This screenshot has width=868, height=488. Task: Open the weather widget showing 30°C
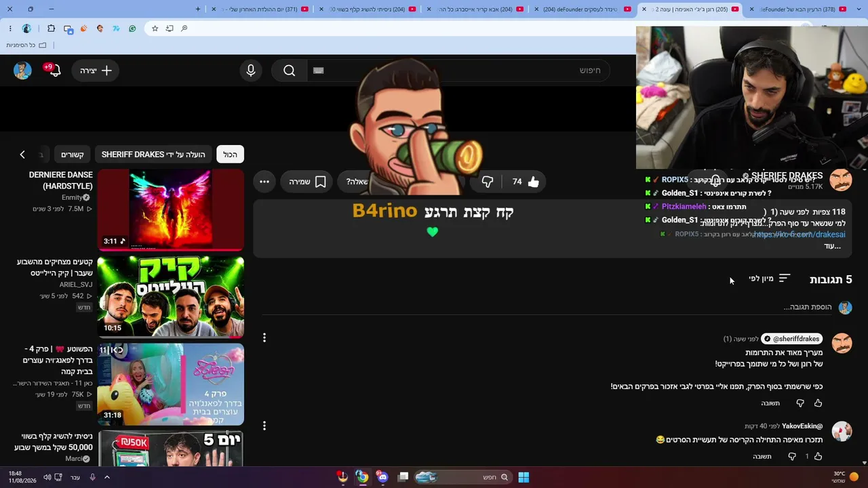(844, 477)
